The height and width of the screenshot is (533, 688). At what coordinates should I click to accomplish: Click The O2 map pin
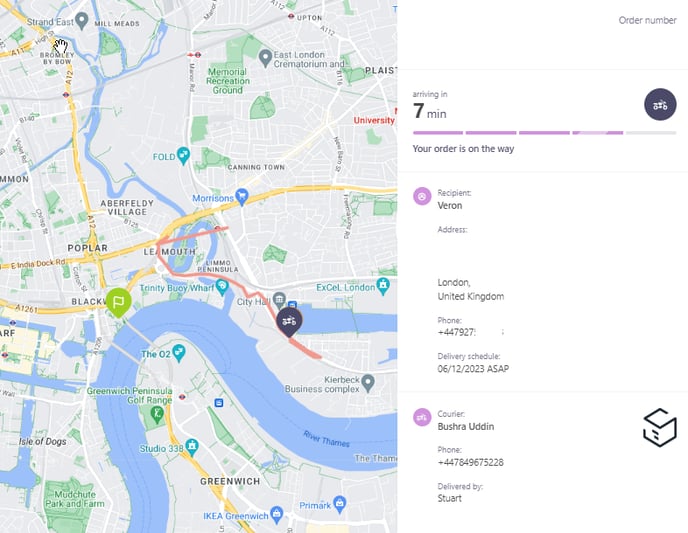click(179, 353)
